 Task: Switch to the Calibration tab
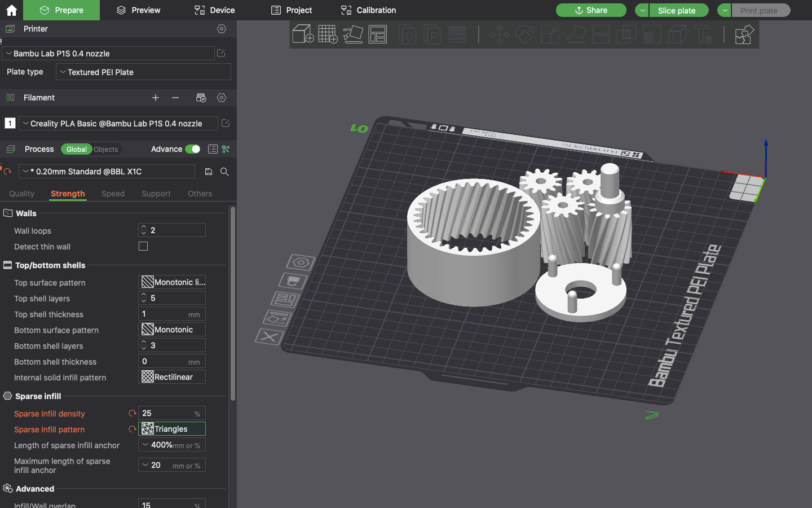369,10
